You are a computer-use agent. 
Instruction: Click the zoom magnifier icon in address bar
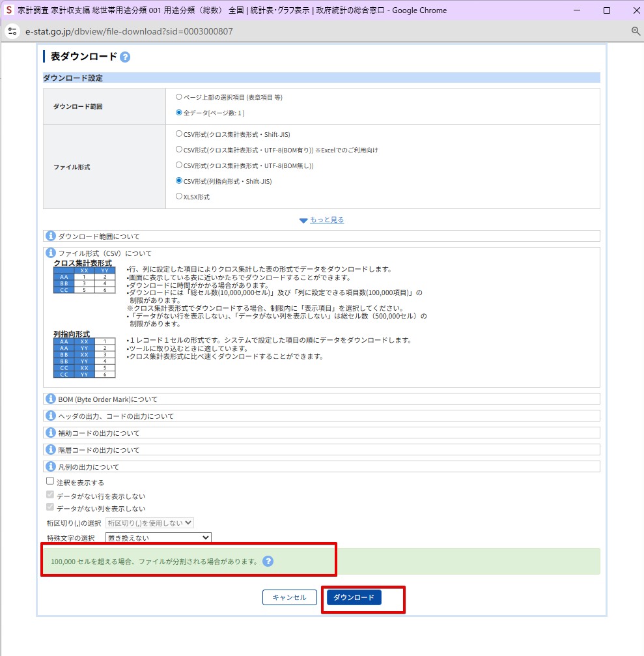pyautogui.click(x=635, y=31)
